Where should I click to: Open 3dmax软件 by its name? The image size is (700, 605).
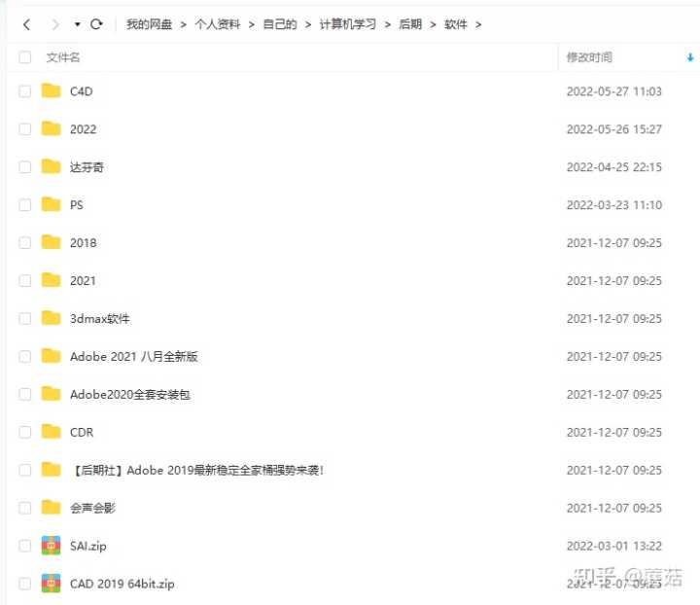pos(100,319)
